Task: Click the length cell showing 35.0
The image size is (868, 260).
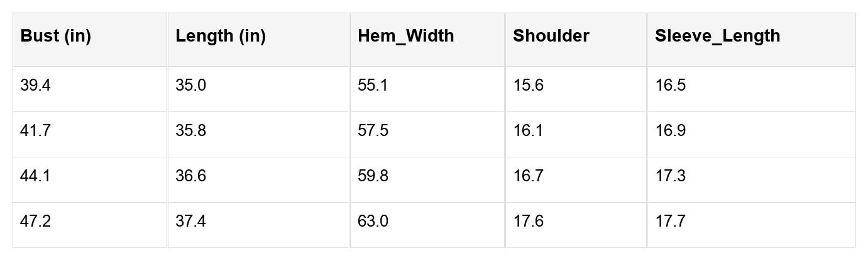Action: click(x=190, y=86)
